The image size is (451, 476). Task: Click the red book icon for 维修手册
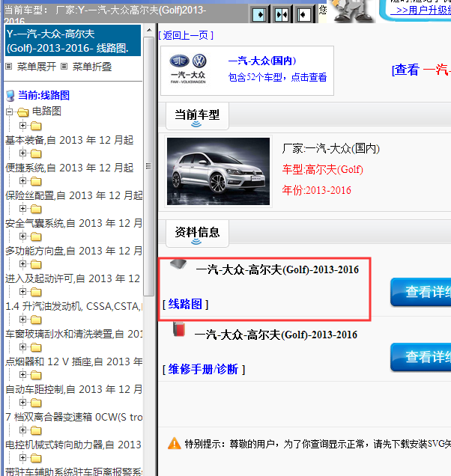[x=178, y=329]
